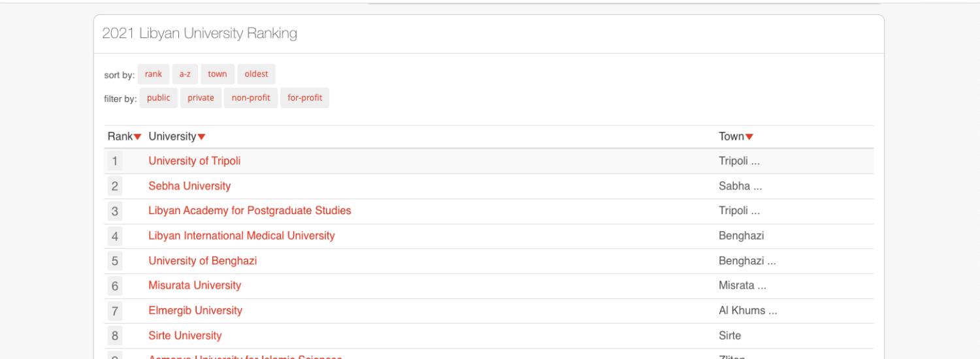
Task: Select Benghazi town of Medical University row
Action: point(741,236)
